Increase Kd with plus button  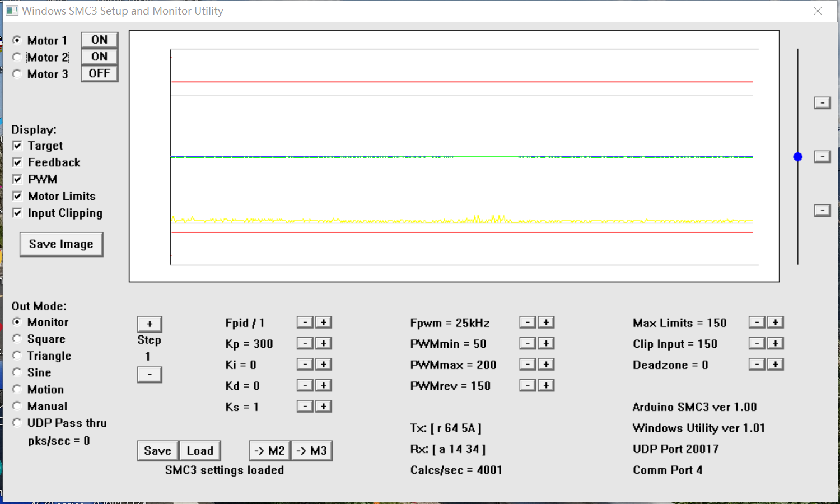click(324, 385)
